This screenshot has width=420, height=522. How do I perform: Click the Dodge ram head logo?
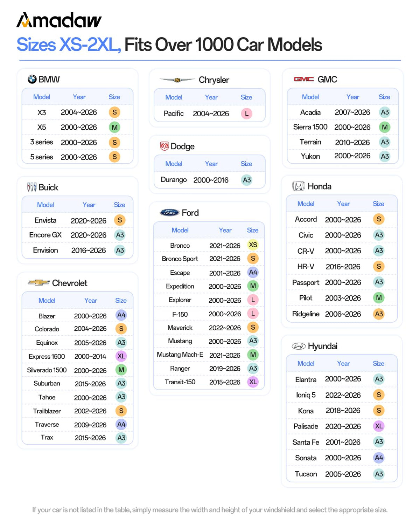coord(164,146)
